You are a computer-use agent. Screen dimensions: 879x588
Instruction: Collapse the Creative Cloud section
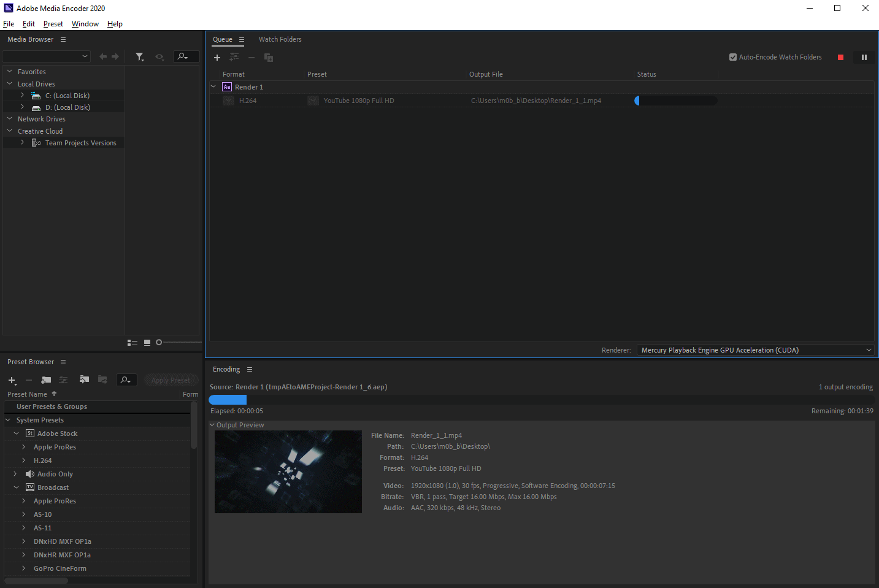pos(10,131)
